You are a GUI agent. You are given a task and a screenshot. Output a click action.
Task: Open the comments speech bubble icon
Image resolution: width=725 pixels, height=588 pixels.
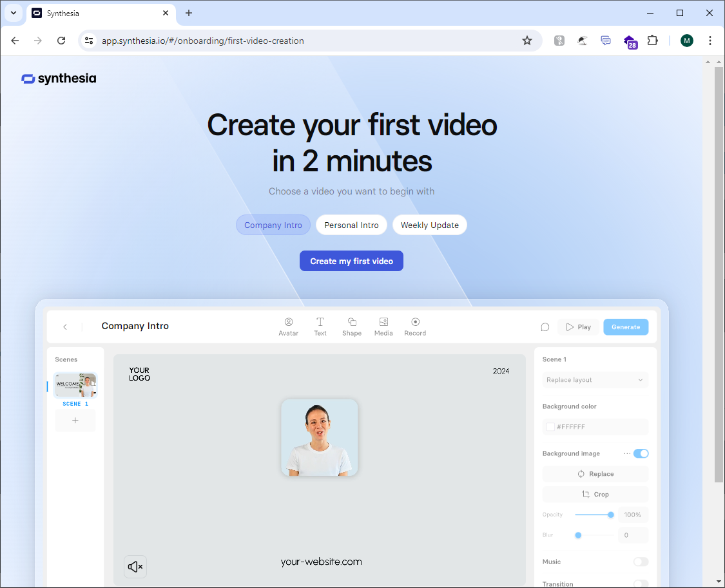point(545,327)
